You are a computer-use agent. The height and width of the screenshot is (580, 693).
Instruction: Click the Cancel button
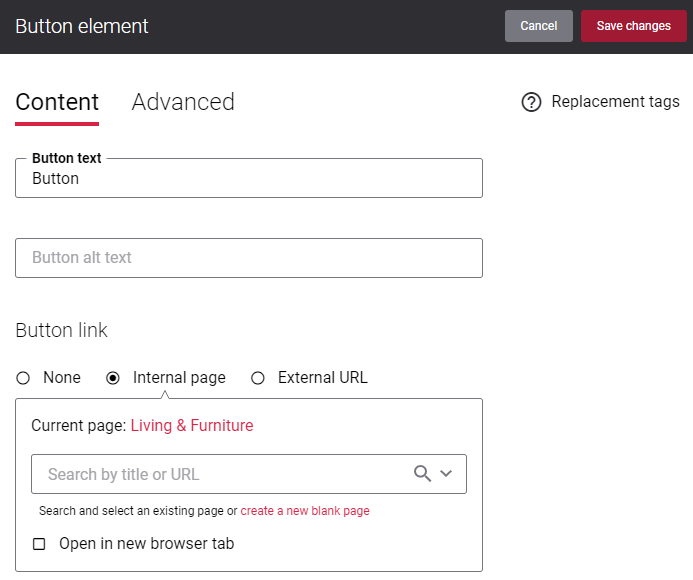pyautogui.click(x=539, y=26)
